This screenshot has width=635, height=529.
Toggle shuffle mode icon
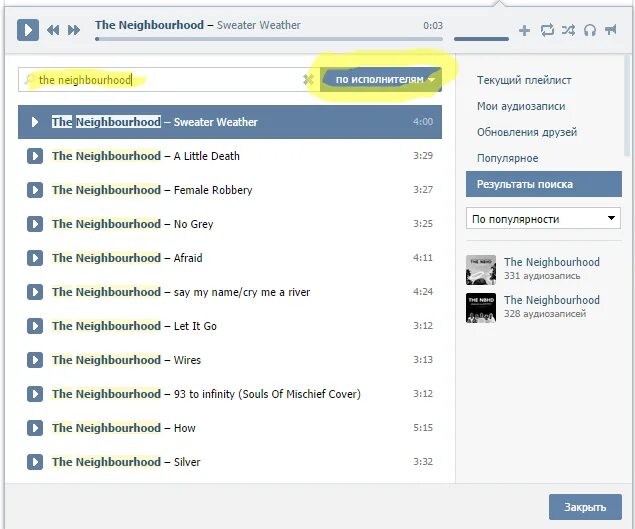pyautogui.click(x=568, y=30)
